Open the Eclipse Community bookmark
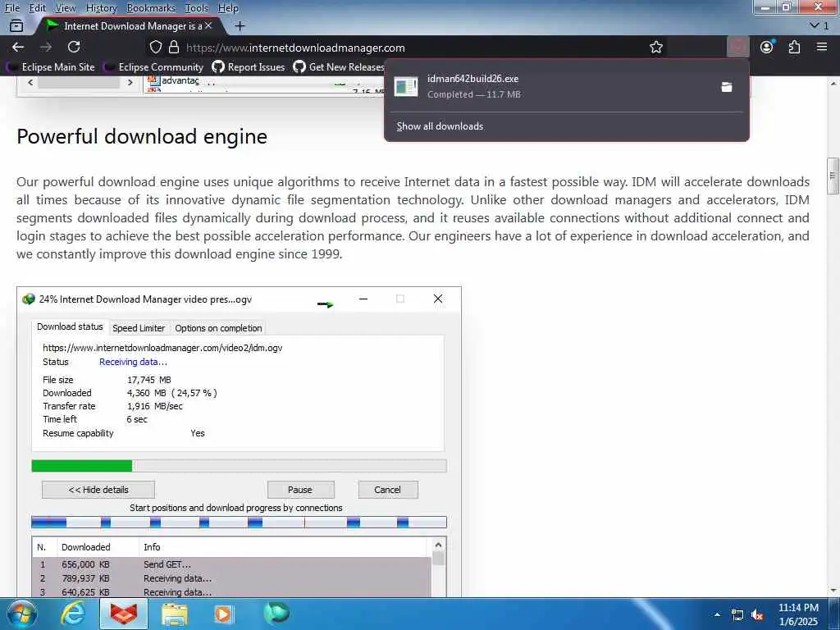This screenshot has height=630, width=840. click(x=155, y=67)
